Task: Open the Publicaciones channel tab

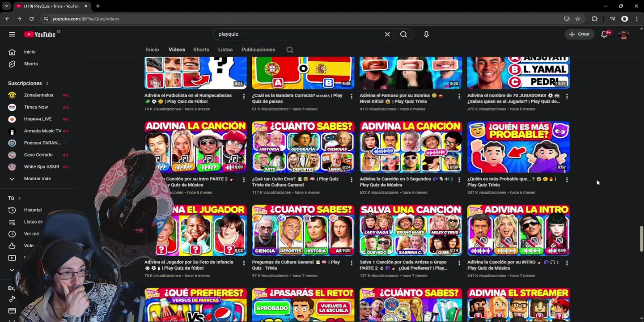Action: click(258, 50)
